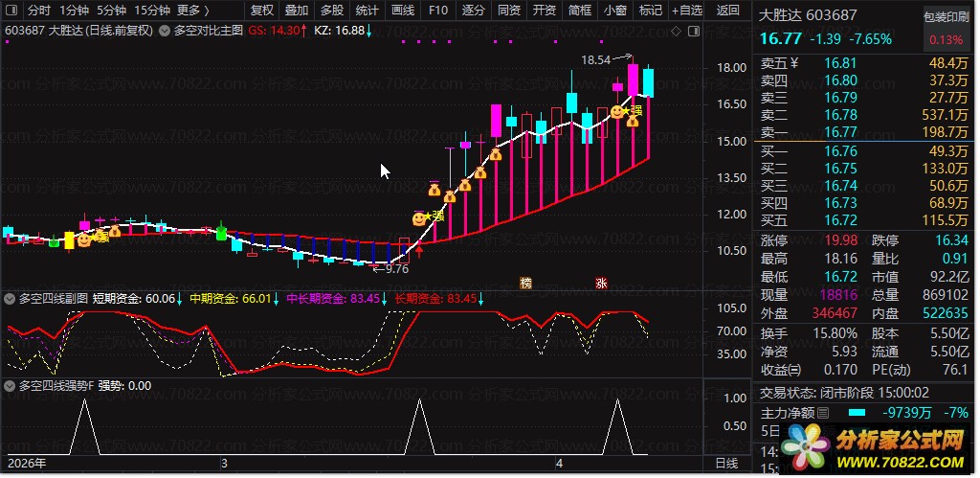The image size is (980, 478).
Task: Click the 2026年 label on time axis
Action: pyautogui.click(x=26, y=464)
